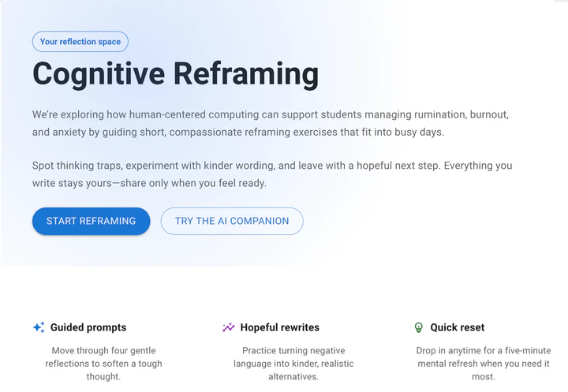The image size is (568, 392).
Task: Click the Quick reset feature title
Action: tap(458, 327)
